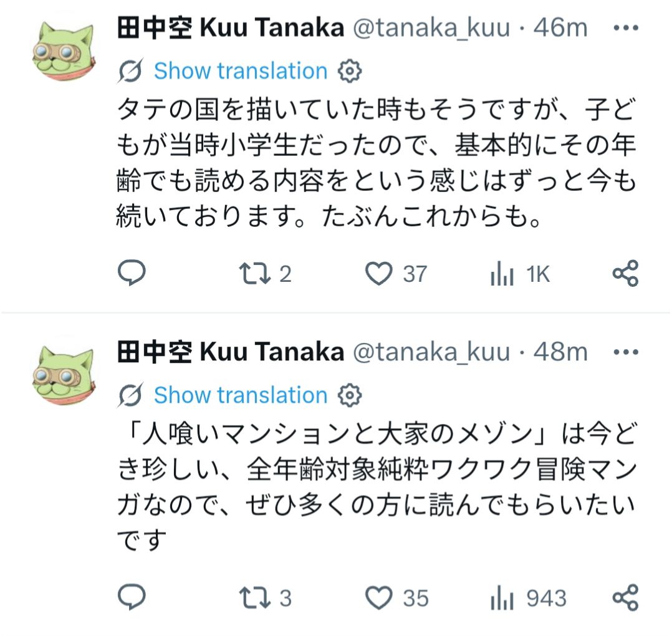
Task: Reply to the 46m tweet
Action: (132, 272)
